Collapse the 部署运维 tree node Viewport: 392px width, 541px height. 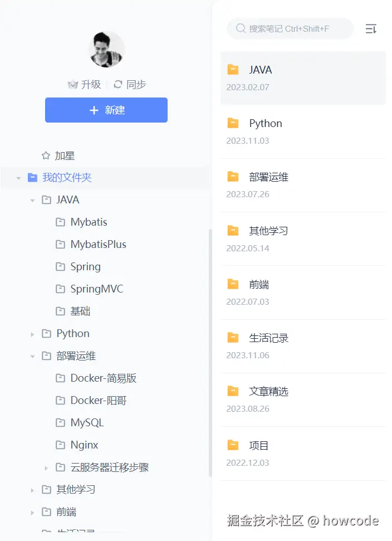pos(32,357)
